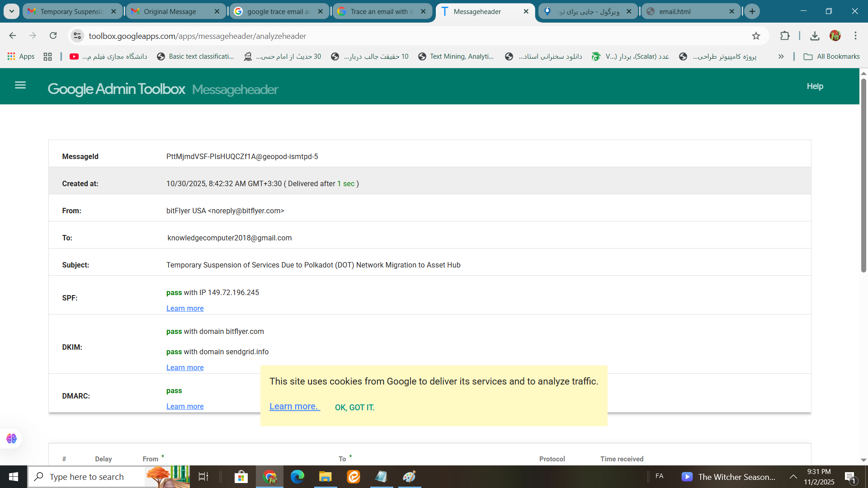Click OK, GOT IT on cookie notice
Viewport: 868px width, 488px height.
(x=354, y=408)
